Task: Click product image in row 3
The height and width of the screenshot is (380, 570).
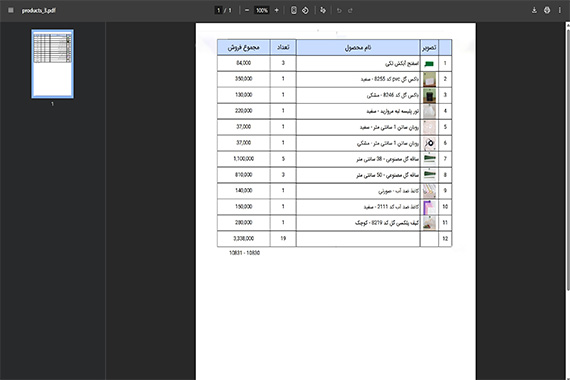Action: (x=429, y=95)
